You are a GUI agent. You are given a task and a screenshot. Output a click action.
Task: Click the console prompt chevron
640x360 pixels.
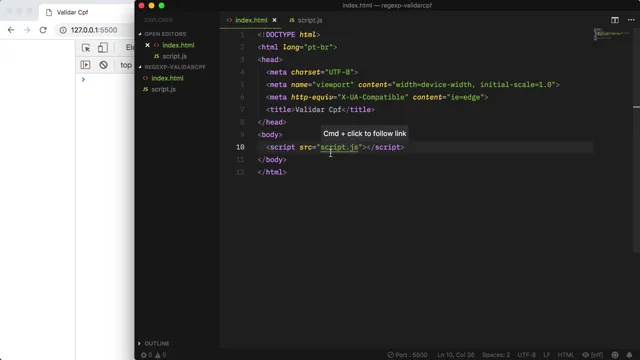(x=83, y=80)
